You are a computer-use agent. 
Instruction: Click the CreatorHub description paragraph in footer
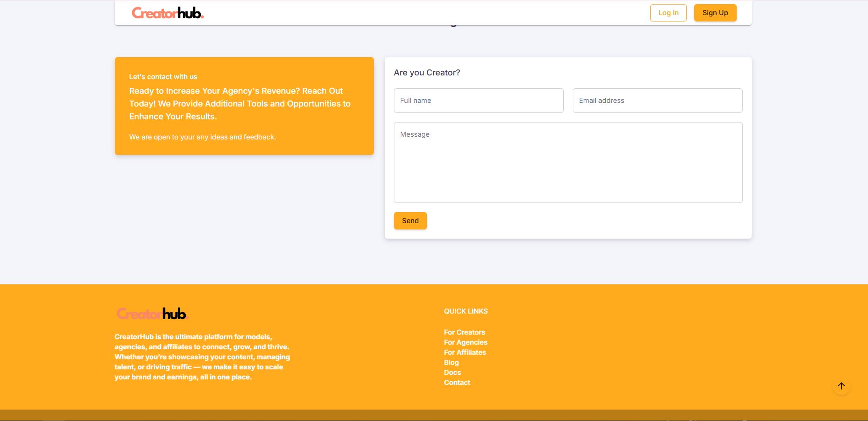[x=202, y=357]
